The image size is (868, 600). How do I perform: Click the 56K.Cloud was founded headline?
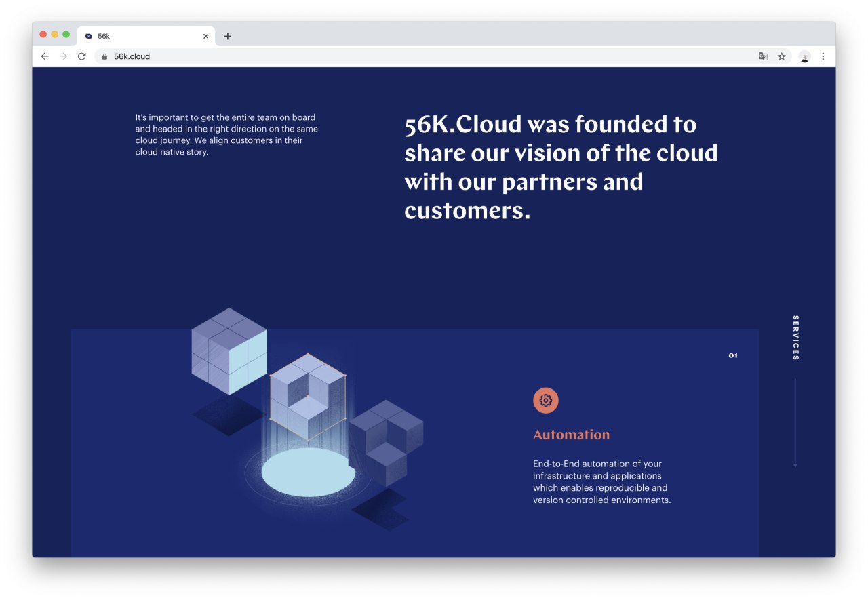click(x=561, y=167)
